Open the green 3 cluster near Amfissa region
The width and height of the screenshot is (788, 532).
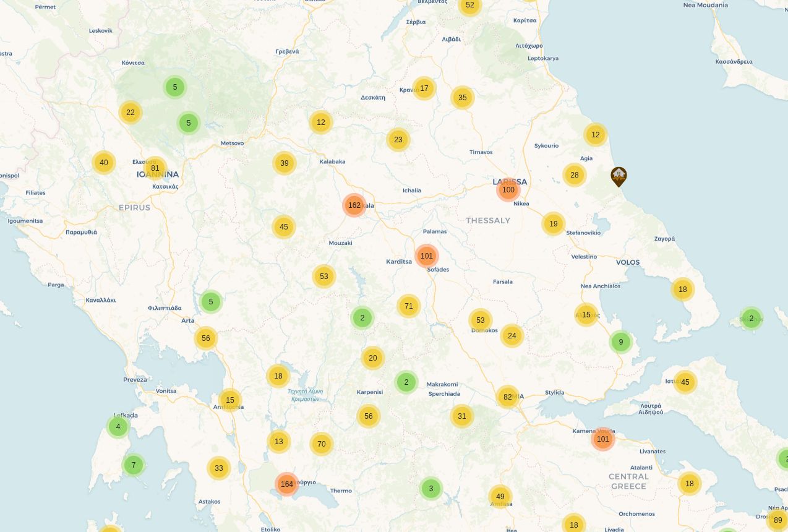click(431, 488)
